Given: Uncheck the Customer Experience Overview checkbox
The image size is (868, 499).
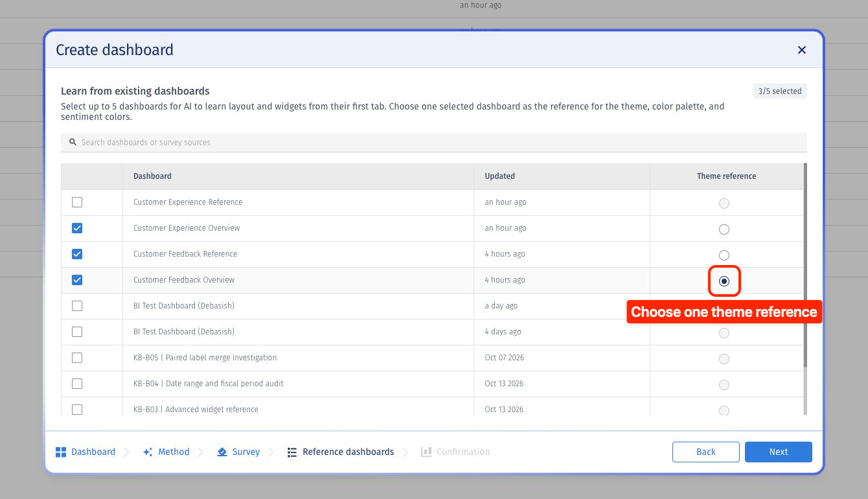Looking at the screenshot, I should [77, 228].
